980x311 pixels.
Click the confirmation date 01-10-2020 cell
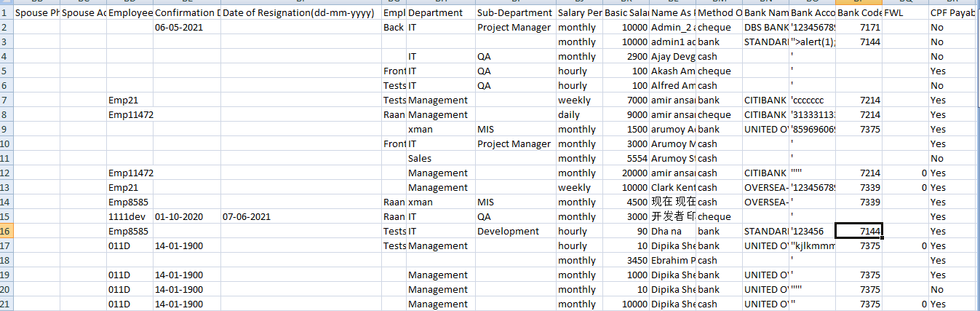[x=187, y=216]
